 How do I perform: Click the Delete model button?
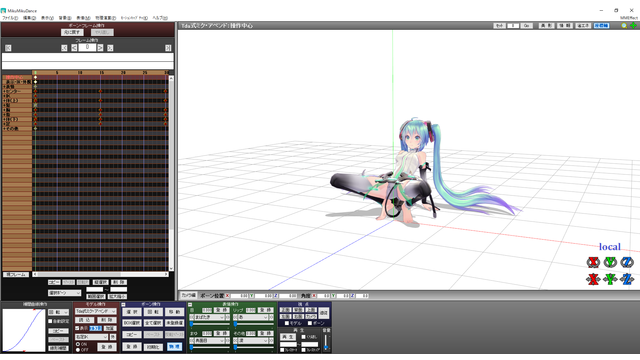click(x=107, y=320)
